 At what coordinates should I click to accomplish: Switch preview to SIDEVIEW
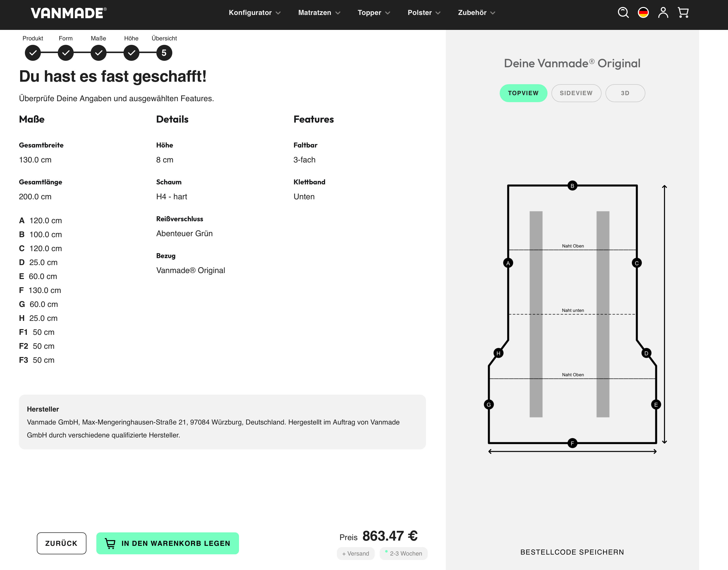click(x=576, y=93)
